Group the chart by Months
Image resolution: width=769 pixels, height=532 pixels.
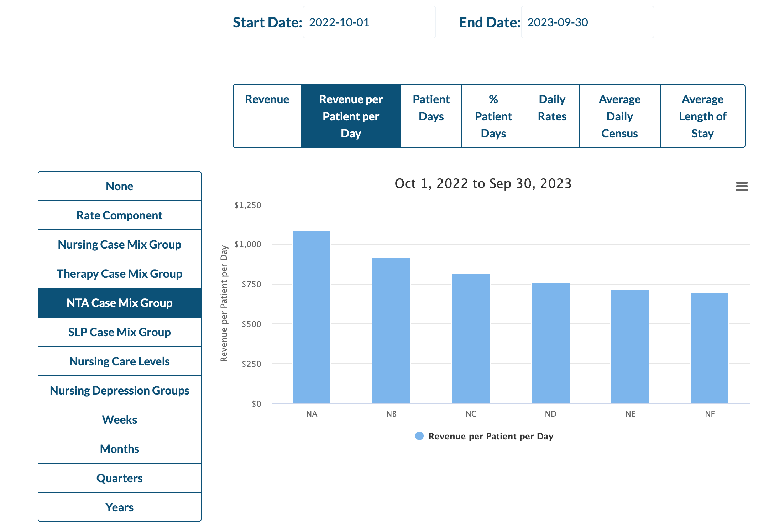[120, 449]
